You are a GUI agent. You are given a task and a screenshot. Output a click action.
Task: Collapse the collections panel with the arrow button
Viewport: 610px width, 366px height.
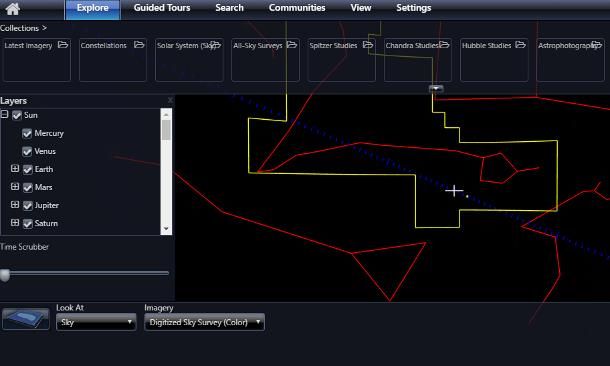tap(436, 89)
